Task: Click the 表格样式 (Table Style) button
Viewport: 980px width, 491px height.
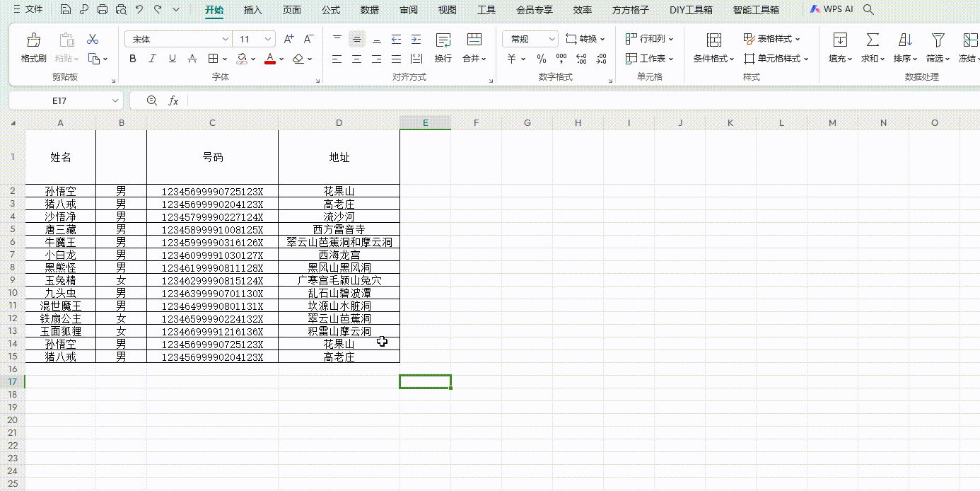Action: click(x=772, y=39)
